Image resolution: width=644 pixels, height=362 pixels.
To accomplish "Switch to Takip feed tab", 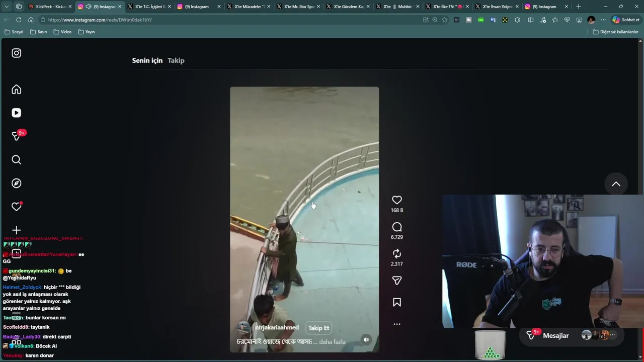I will coord(176,60).
